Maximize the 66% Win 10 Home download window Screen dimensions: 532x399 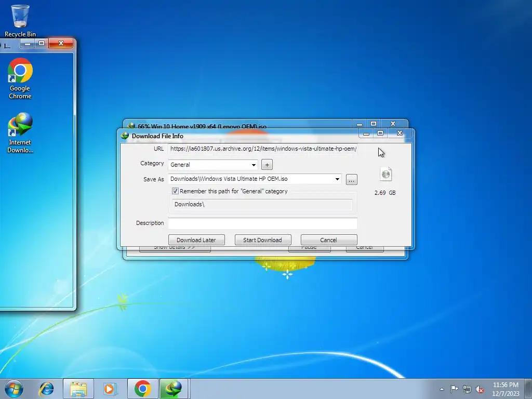point(374,124)
